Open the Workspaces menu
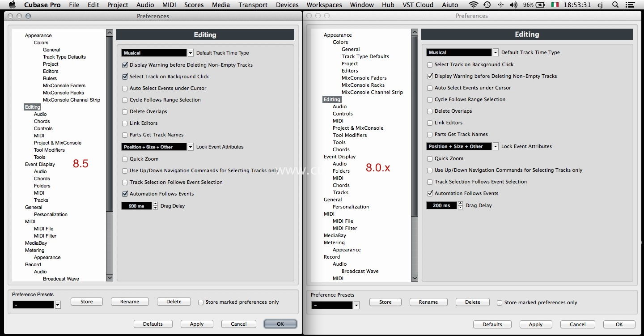The image size is (644, 336). click(x=324, y=5)
